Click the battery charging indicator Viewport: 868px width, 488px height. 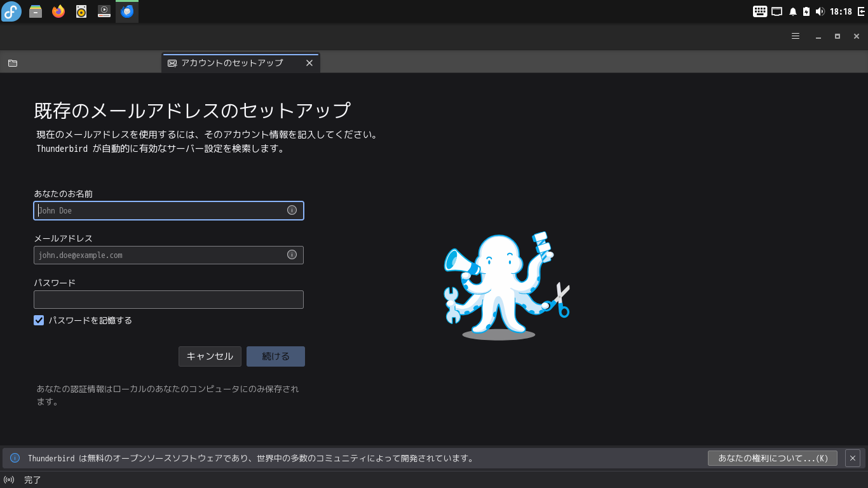point(806,11)
